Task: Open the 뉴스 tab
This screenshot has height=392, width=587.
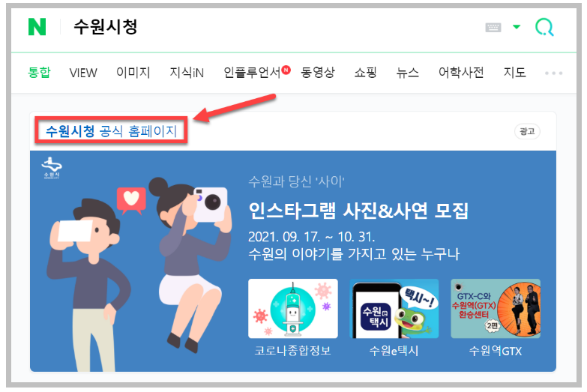Action: pos(408,72)
